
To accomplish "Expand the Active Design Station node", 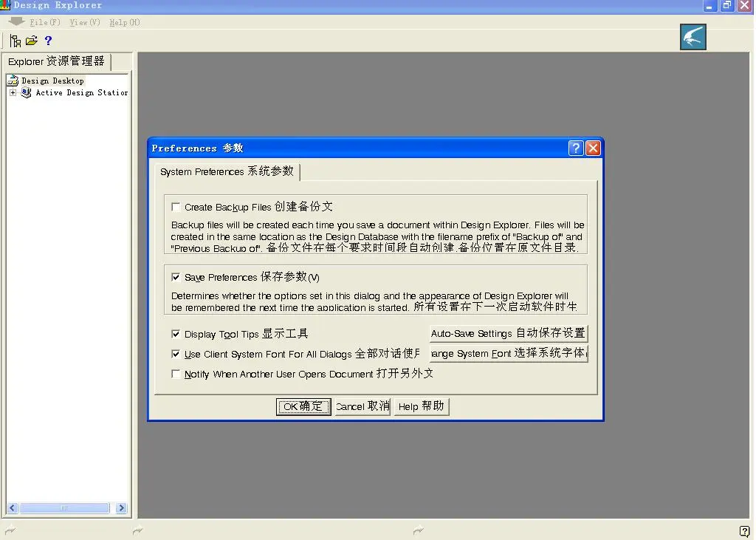I will click(13, 92).
